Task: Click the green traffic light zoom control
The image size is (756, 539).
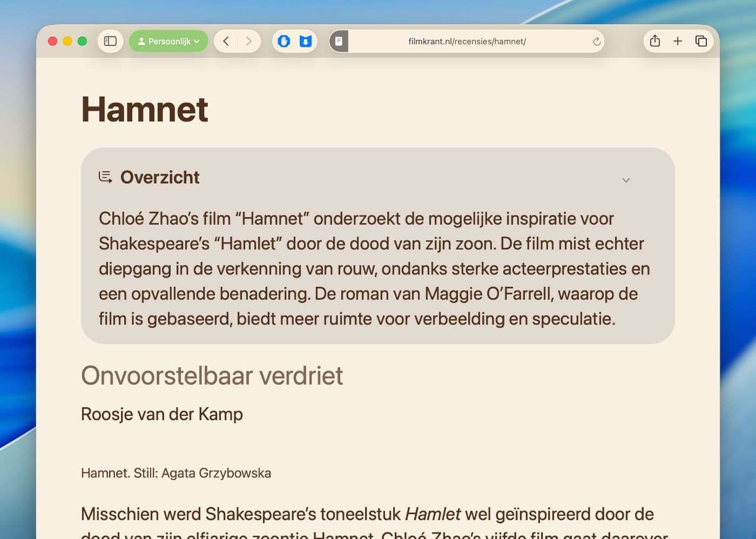Action: pyautogui.click(x=82, y=41)
